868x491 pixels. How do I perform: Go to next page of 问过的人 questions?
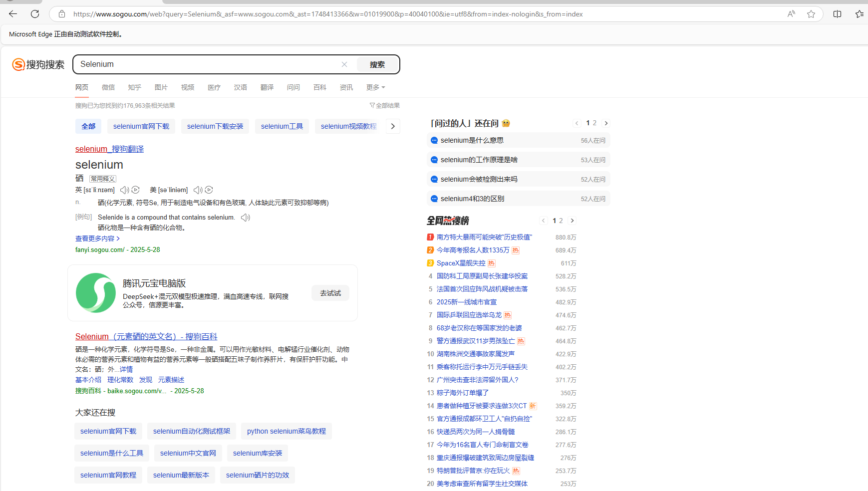[x=606, y=123]
